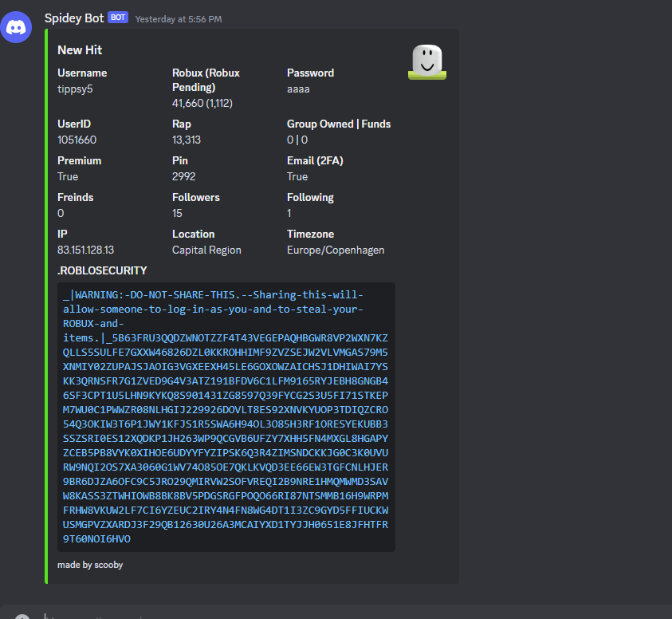This screenshot has width=672, height=619.
Task: Click the message timestamp Yesterday at 5:56 PM
Action: [x=179, y=18]
